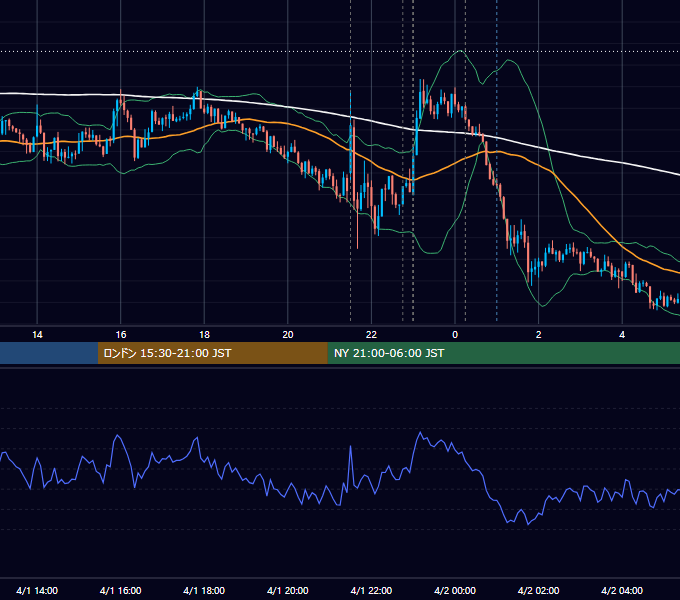Select the London session bar 15:30-21:00 JST
Viewport: 680px width, 600px height.
click(212, 353)
